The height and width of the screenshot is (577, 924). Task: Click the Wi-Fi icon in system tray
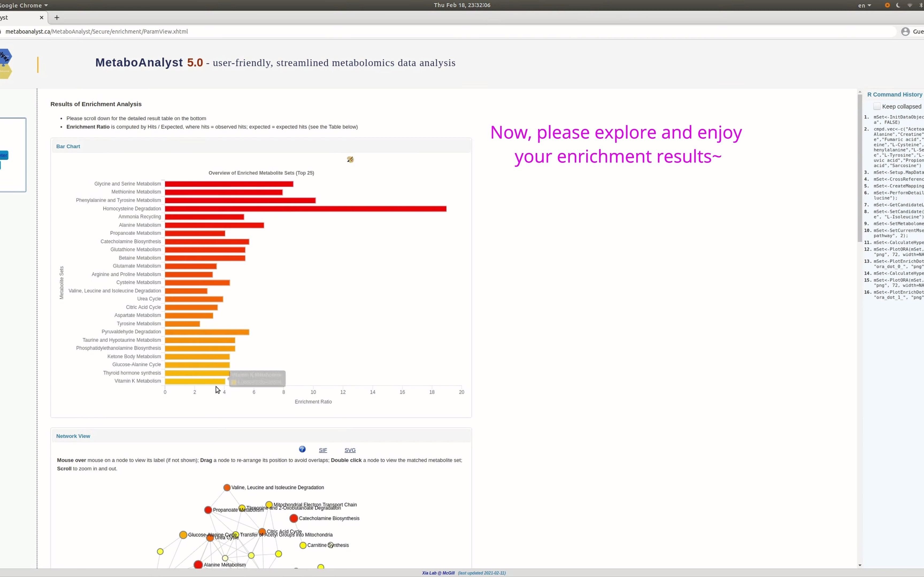click(910, 5)
